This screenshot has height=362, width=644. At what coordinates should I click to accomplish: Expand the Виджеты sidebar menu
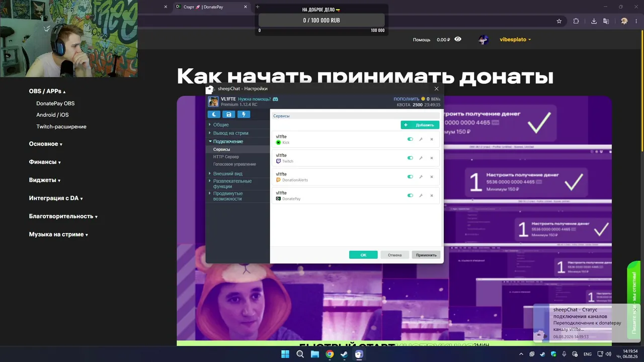[x=44, y=180]
